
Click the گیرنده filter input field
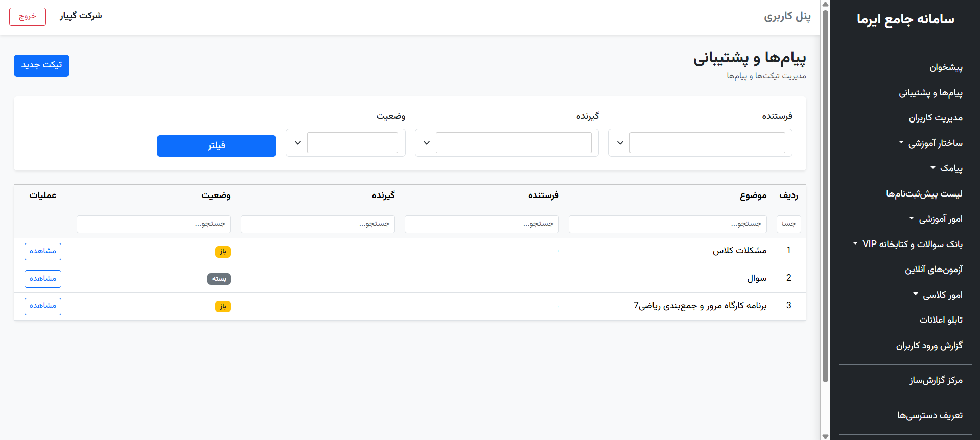514,143
